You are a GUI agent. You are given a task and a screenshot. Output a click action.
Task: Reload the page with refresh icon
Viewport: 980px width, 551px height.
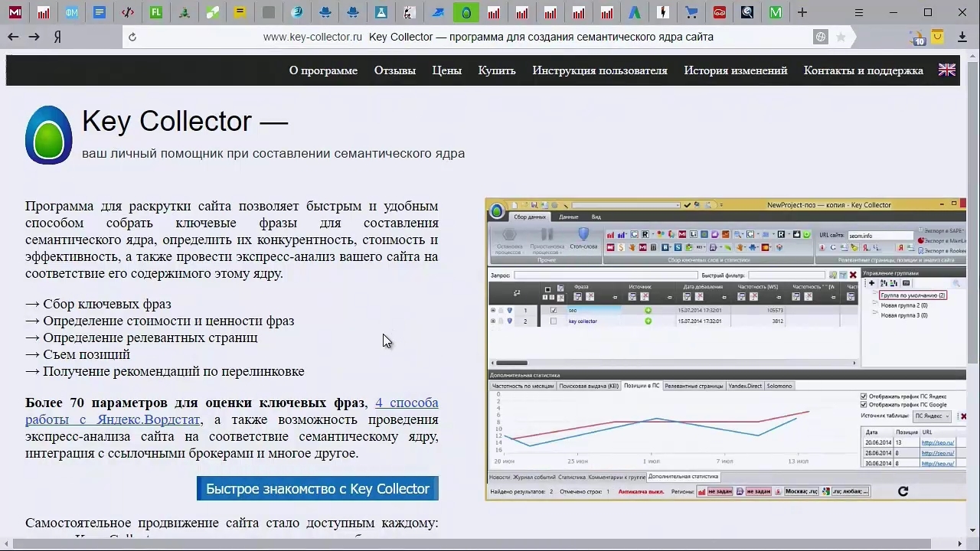[132, 37]
